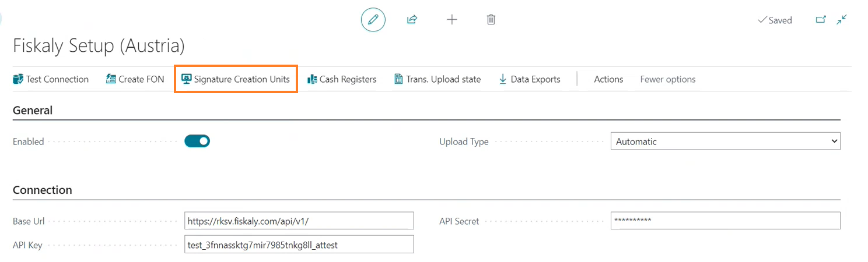Open the page in a new window icon

[821, 20]
